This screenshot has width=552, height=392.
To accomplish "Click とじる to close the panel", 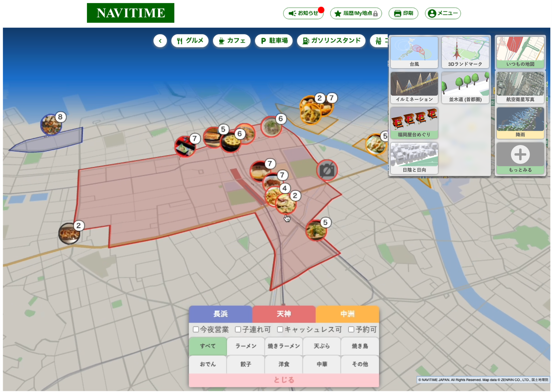I will tap(284, 380).
